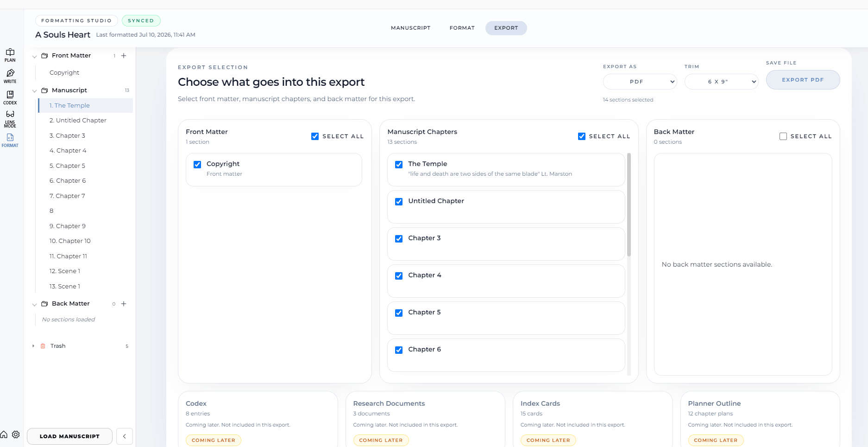Expand the Trash tree group
This screenshot has width=868, height=447.
(x=33, y=346)
